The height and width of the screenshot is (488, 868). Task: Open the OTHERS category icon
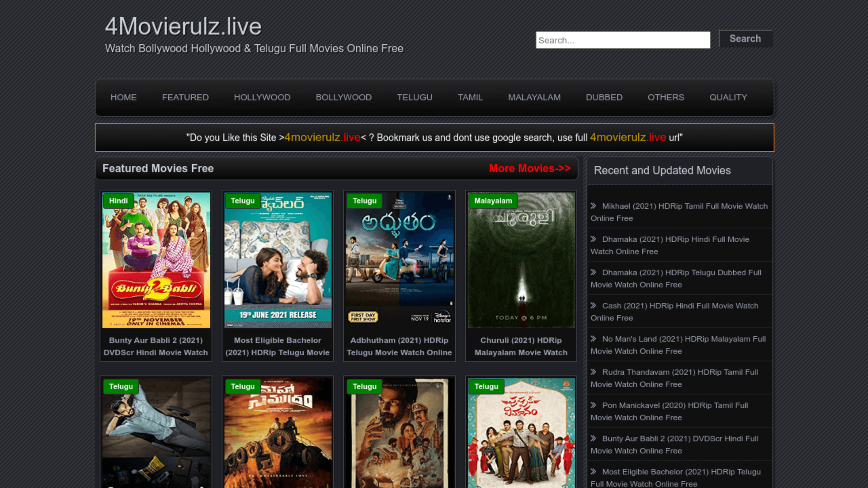coord(666,97)
